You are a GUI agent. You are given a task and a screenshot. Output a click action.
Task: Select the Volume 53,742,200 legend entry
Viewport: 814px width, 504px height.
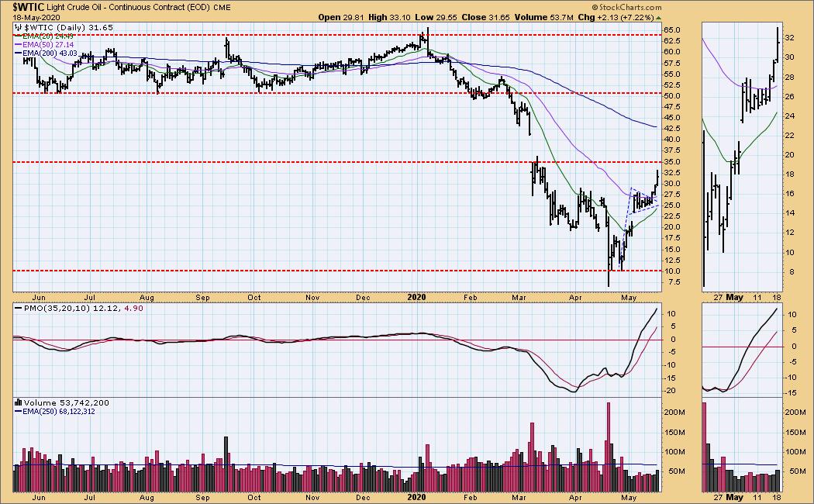66,402
